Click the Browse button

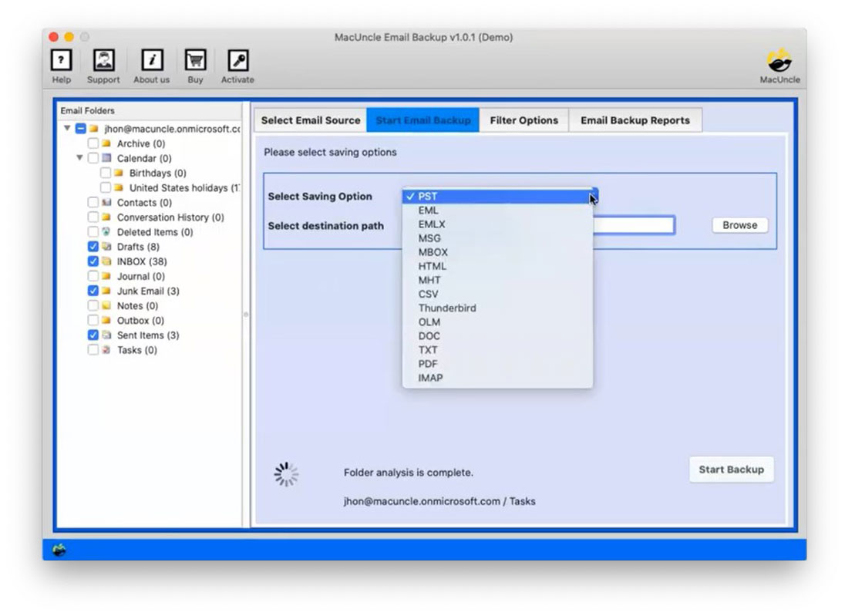pos(740,225)
